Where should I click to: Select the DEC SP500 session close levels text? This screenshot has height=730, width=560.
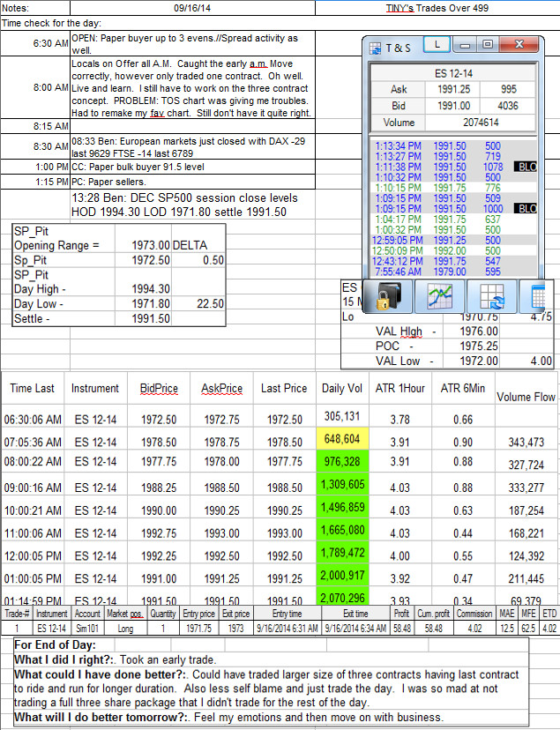(184, 205)
